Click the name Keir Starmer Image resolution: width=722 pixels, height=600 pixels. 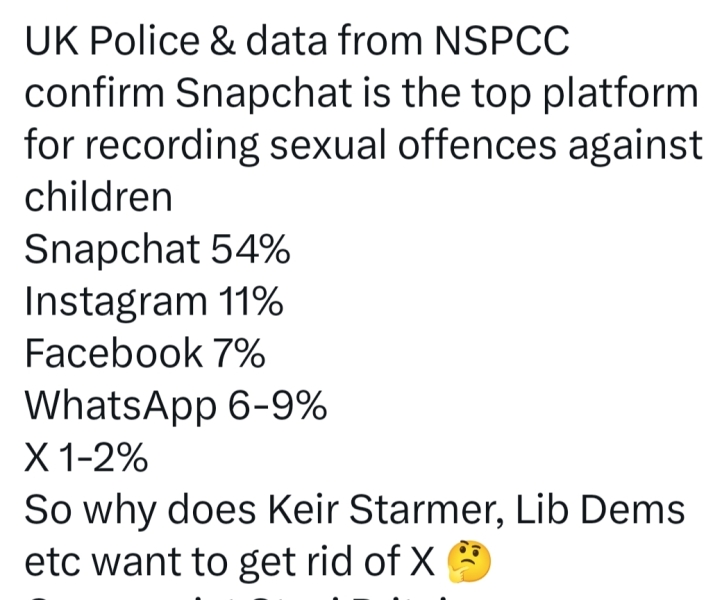point(388,510)
